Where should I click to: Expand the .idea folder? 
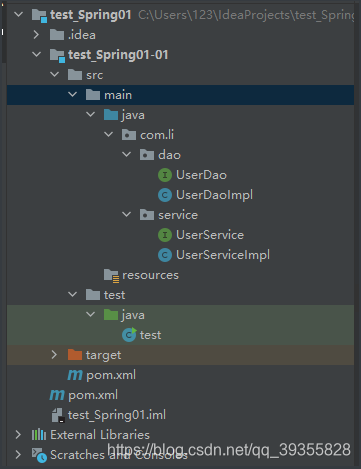tap(37, 35)
